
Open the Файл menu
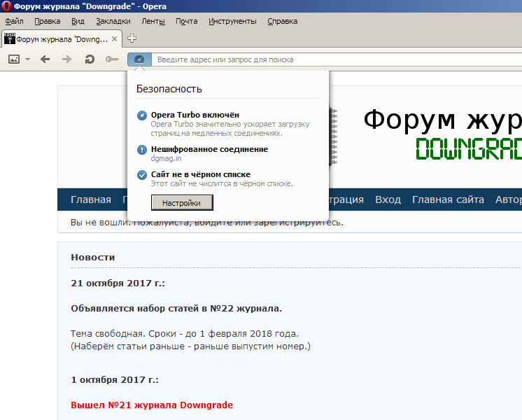[14, 21]
